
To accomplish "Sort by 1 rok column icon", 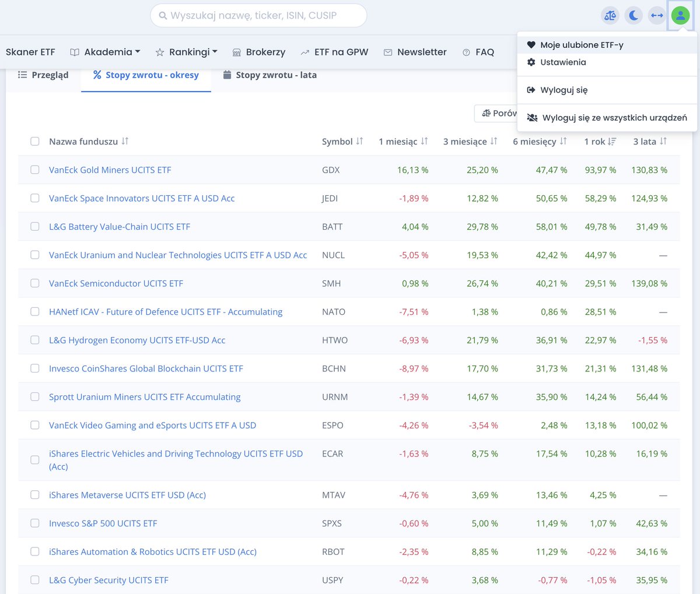I will pyautogui.click(x=612, y=141).
